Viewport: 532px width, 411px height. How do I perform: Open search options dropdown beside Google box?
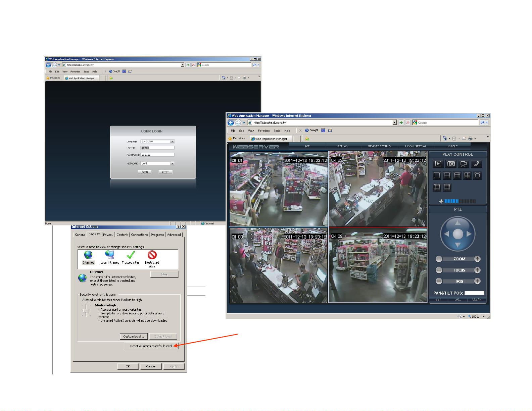click(487, 122)
